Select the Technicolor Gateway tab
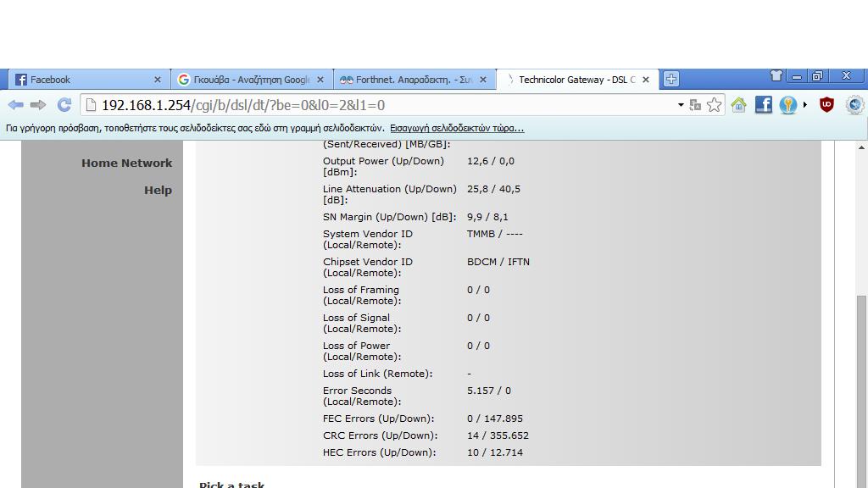Viewport: 868px width, 488px height. 577,79
